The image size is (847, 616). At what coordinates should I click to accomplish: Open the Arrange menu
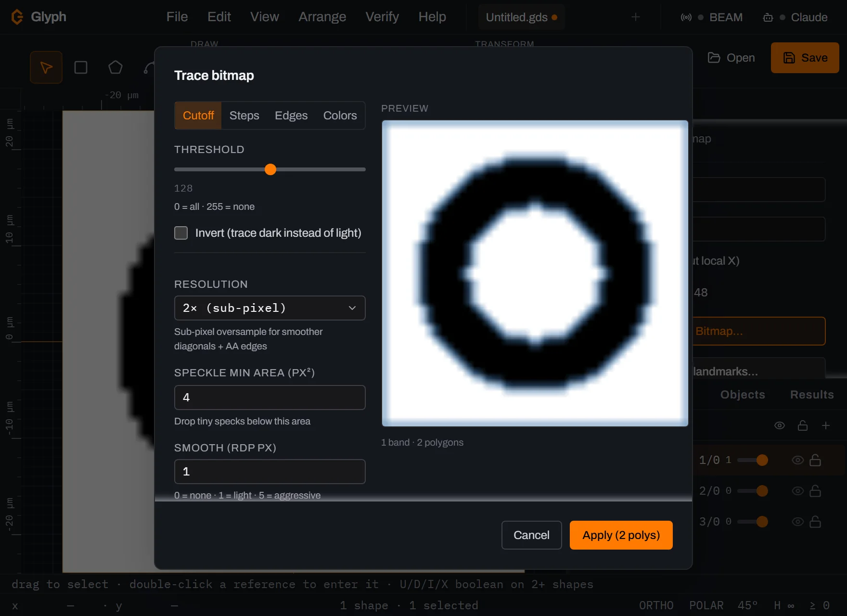[322, 17]
